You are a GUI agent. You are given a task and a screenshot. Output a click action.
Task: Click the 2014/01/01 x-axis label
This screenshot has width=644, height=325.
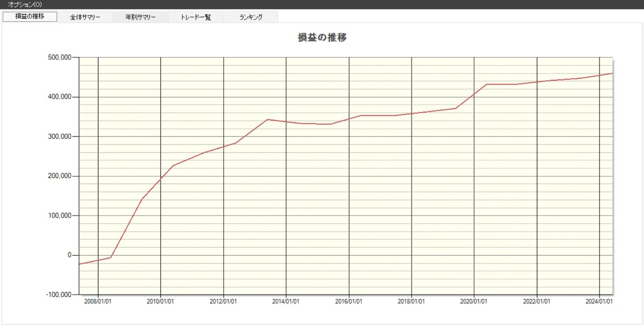[286, 301]
